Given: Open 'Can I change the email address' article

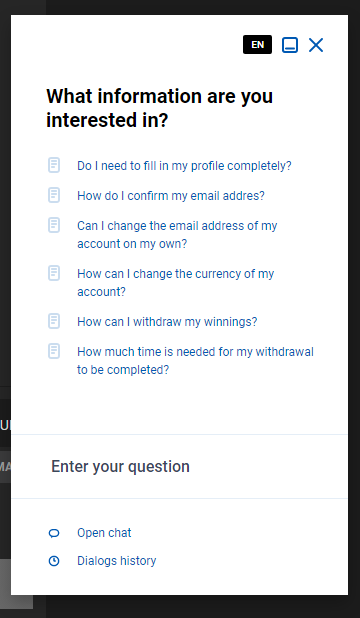Looking at the screenshot, I should (x=177, y=235).
